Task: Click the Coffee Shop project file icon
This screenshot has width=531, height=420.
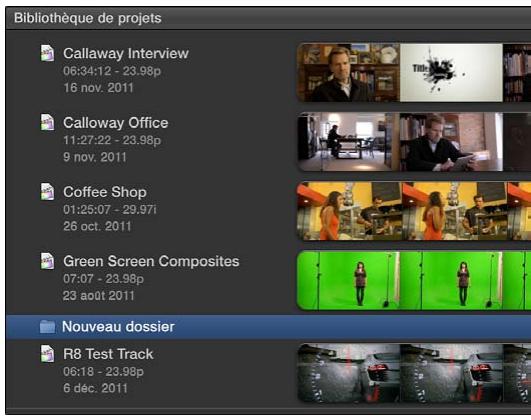Action: tap(47, 192)
